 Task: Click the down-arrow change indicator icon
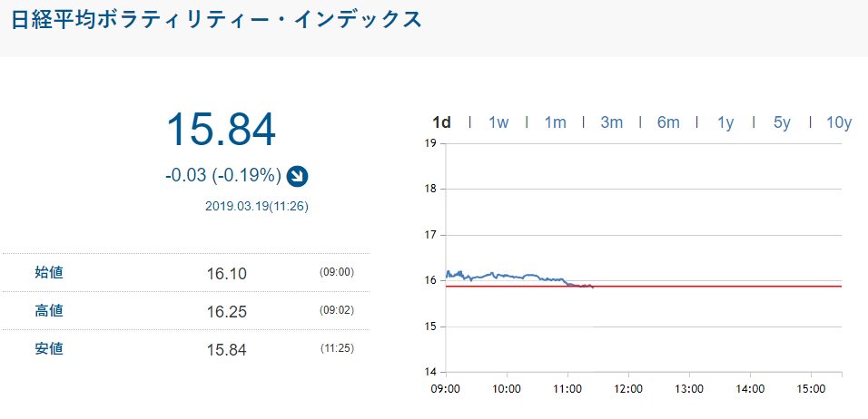tap(296, 176)
